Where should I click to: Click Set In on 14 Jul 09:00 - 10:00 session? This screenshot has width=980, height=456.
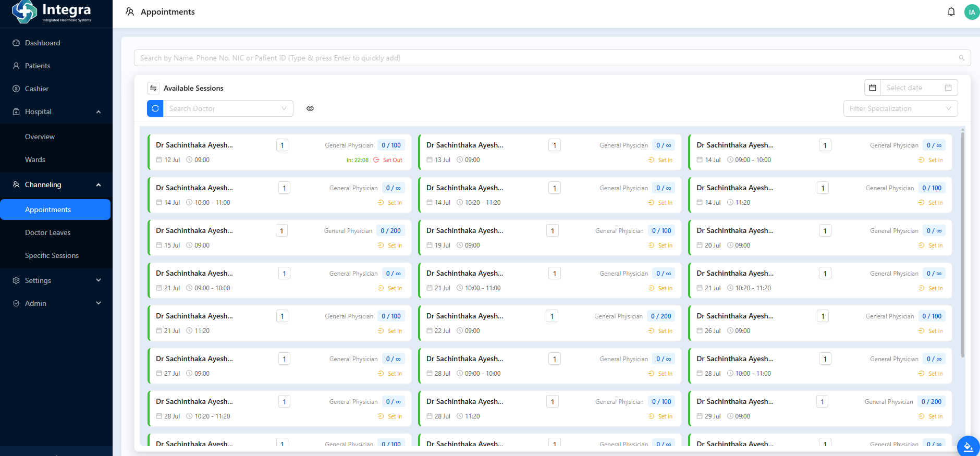pyautogui.click(x=930, y=160)
